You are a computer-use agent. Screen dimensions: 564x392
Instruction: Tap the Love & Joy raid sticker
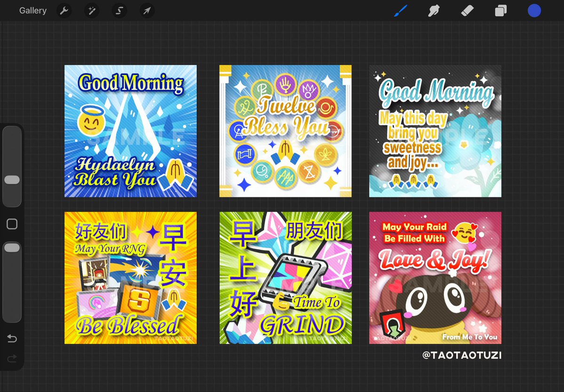[435, 278]
